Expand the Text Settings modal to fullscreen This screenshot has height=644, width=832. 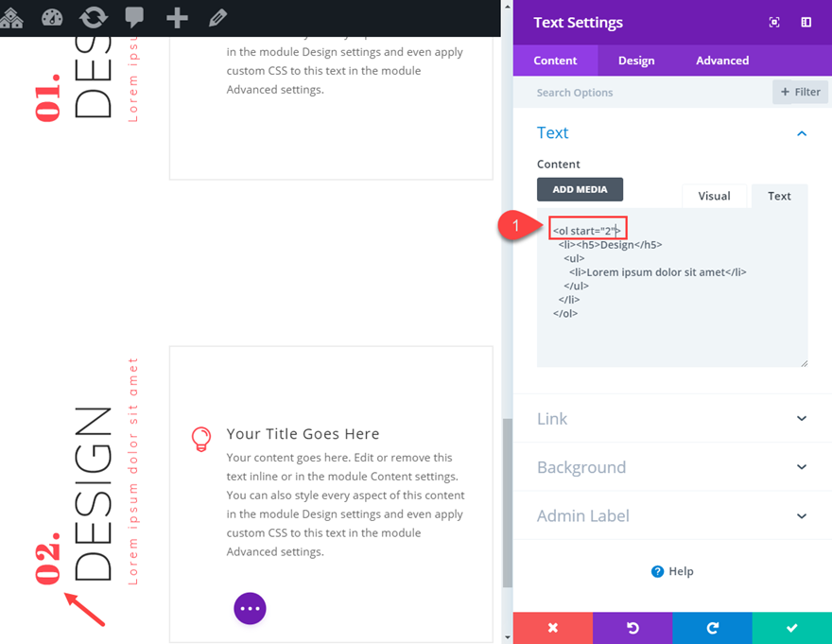774,22
